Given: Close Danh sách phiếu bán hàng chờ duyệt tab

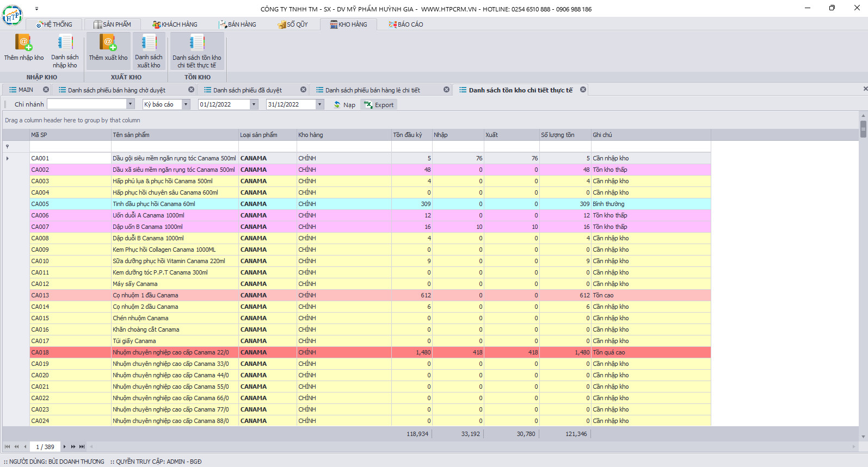Looking at the screenshot, I should click(x=191, y=90).
